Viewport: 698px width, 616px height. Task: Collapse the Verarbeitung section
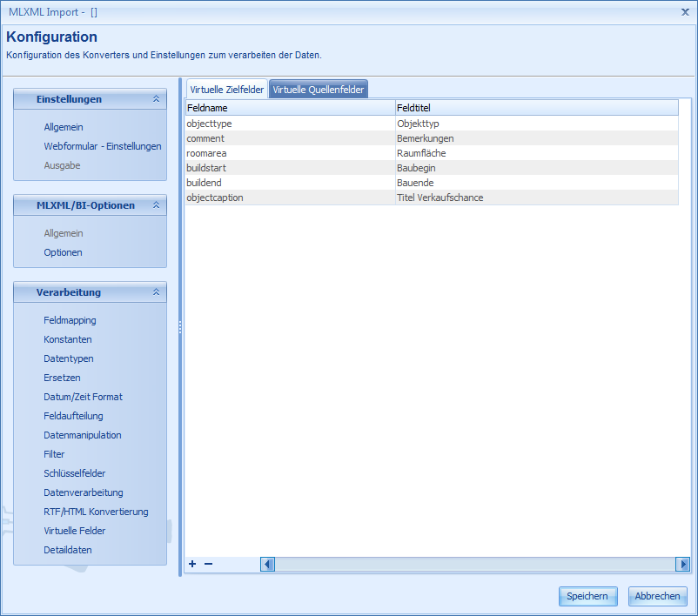[x=155, y=292]
